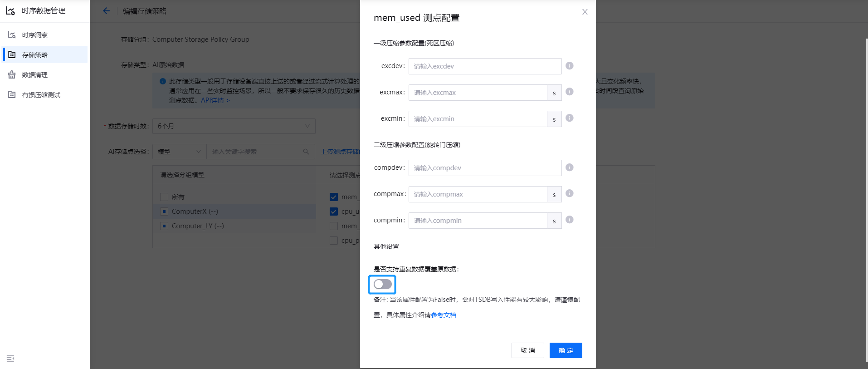Open the API详情 link

click(x=215, y=100)
